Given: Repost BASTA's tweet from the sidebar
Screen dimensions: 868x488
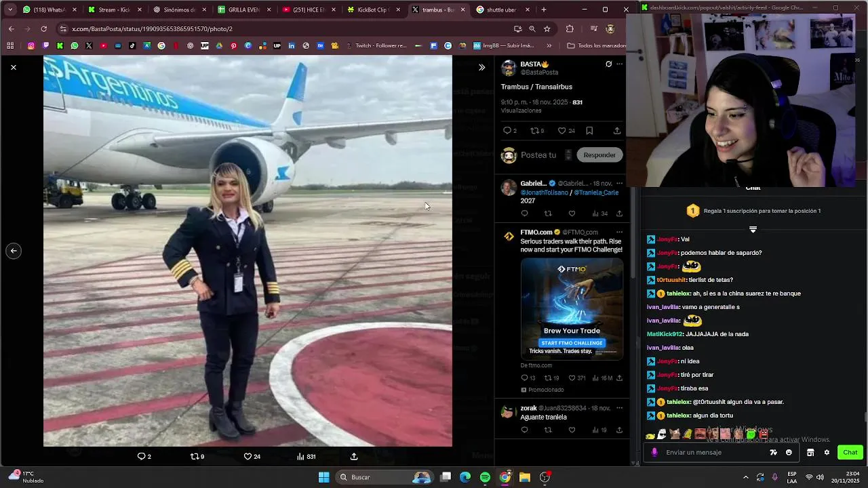Looking at the screenshot, I should 536,131.
